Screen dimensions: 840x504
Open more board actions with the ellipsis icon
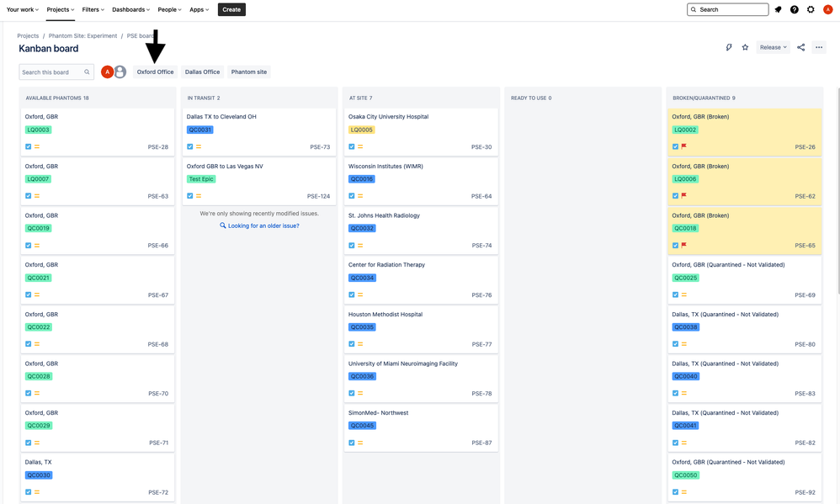click(x=820, y=47)
